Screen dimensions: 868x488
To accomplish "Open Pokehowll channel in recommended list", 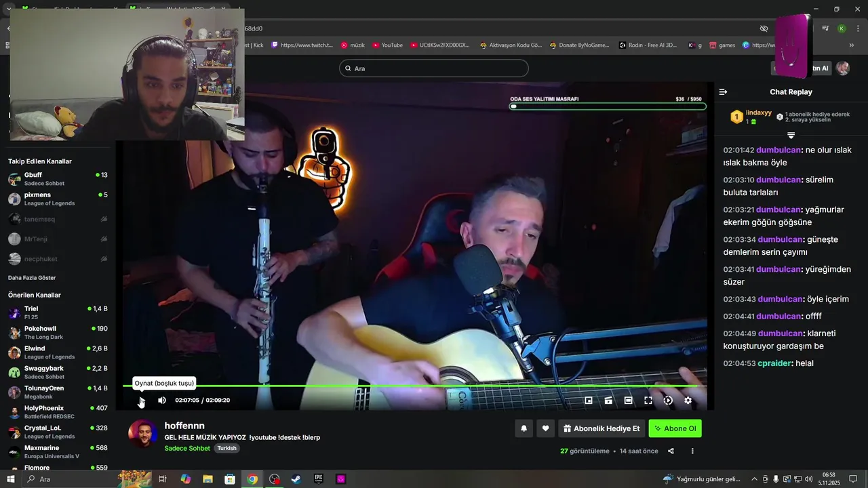I will pyautogui.click(x=58, y=333).
